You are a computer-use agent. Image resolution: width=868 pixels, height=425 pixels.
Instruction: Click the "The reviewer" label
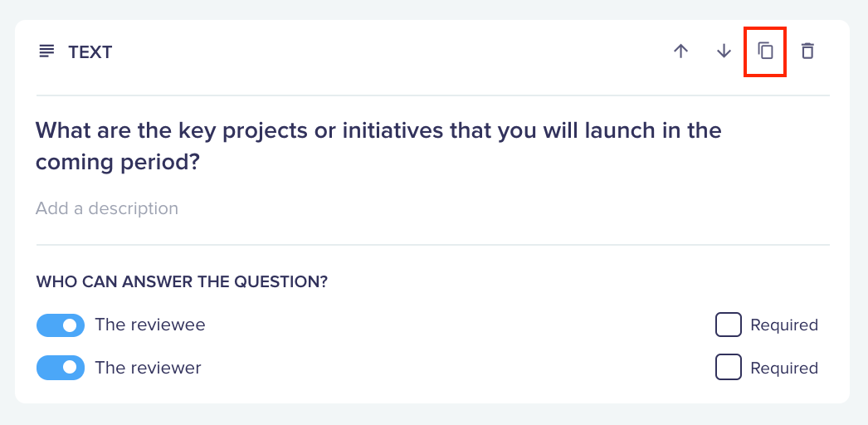tap(148, 368)
